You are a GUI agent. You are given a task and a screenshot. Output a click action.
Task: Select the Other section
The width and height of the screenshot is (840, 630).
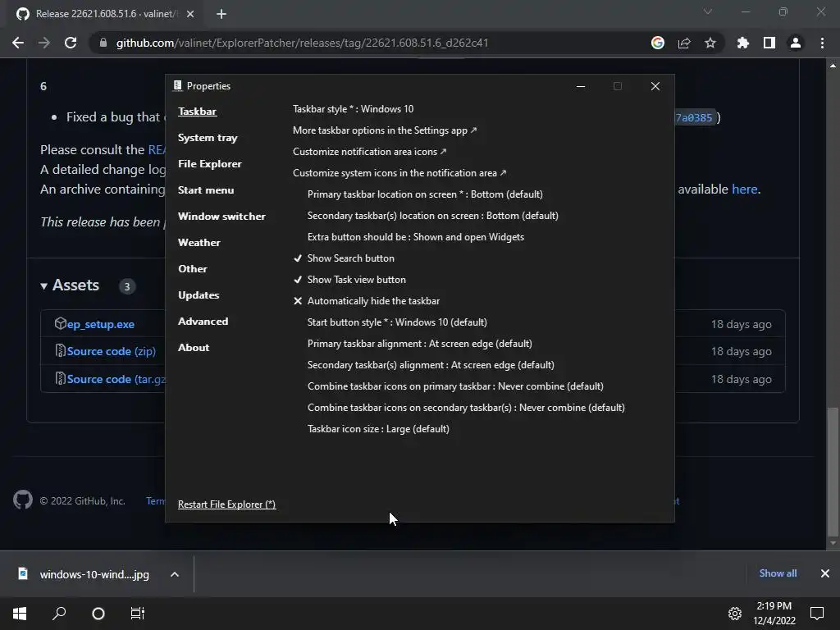(x=192, y=269)
